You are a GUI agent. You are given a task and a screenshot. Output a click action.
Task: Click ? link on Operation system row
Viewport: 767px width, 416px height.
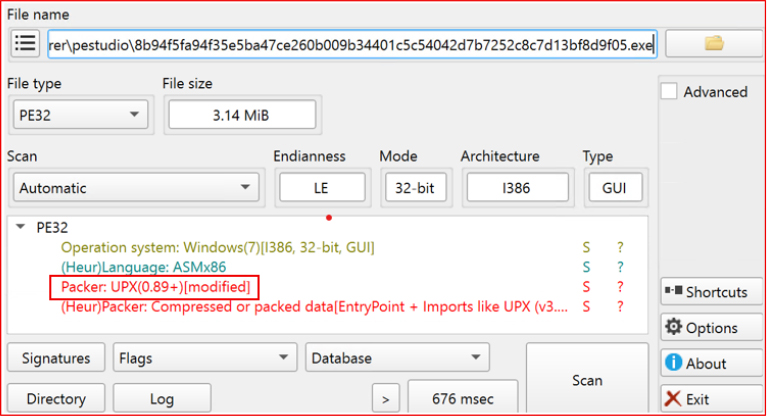620,247
